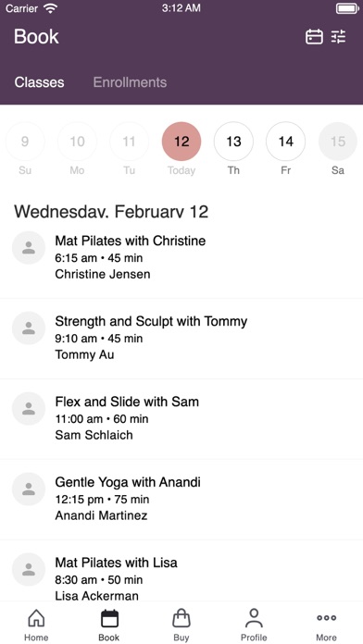363x644 pixels.
Task: Open the calendar date picker icon
Action: [314, 37]
